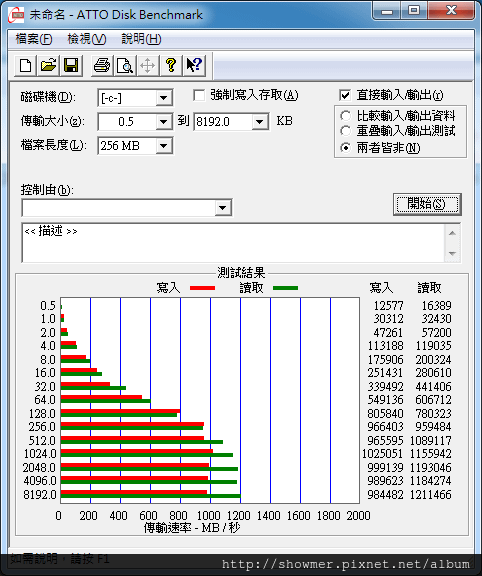
Task: Click the description box scroll down arrow
Action: click(452, 253)
